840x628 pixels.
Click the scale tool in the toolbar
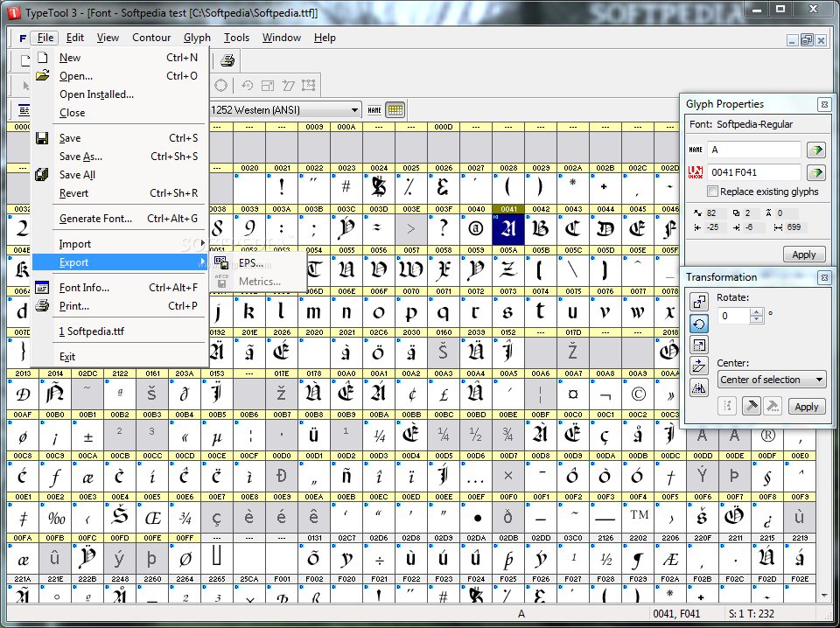(268, 86)
